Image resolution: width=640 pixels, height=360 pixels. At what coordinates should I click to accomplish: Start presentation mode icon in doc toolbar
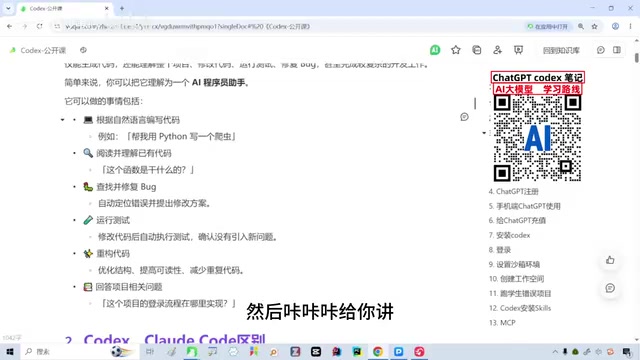pyautogui.click(x=518, y=50)
